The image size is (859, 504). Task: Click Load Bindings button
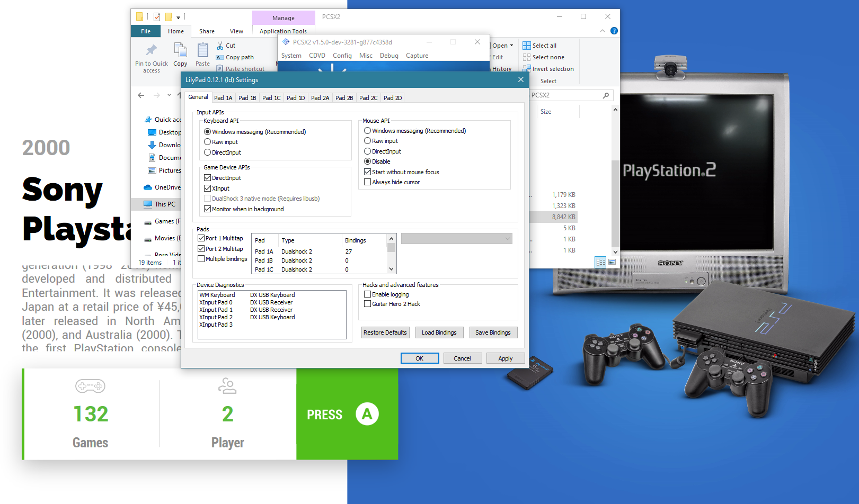pyautogui.click(x=439, y=332)
